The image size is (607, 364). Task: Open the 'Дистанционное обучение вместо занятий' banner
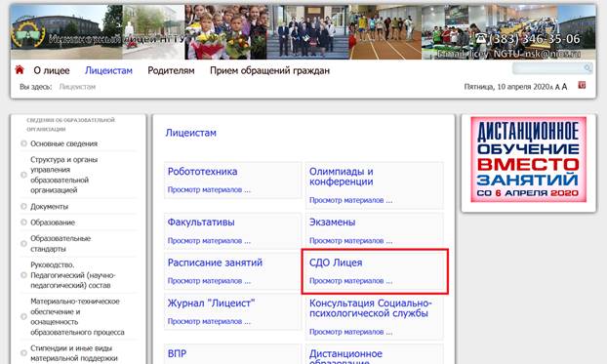coord(528,159)
